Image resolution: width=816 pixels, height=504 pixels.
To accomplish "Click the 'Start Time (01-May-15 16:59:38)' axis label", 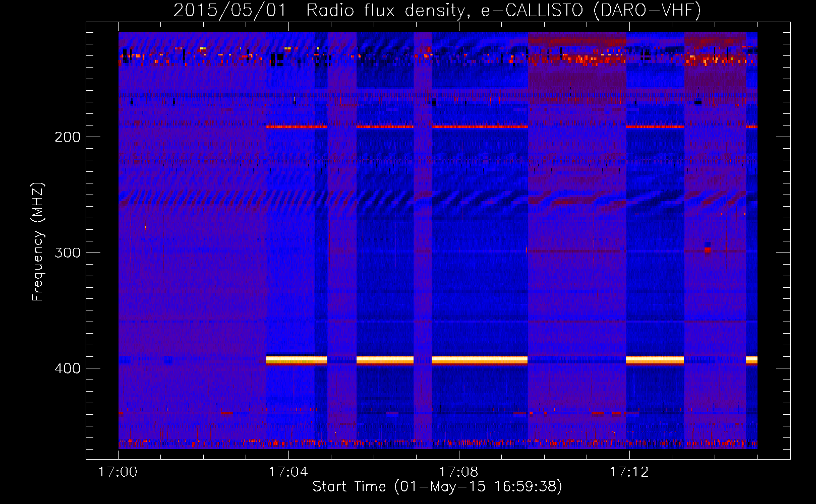I will 437,487.
